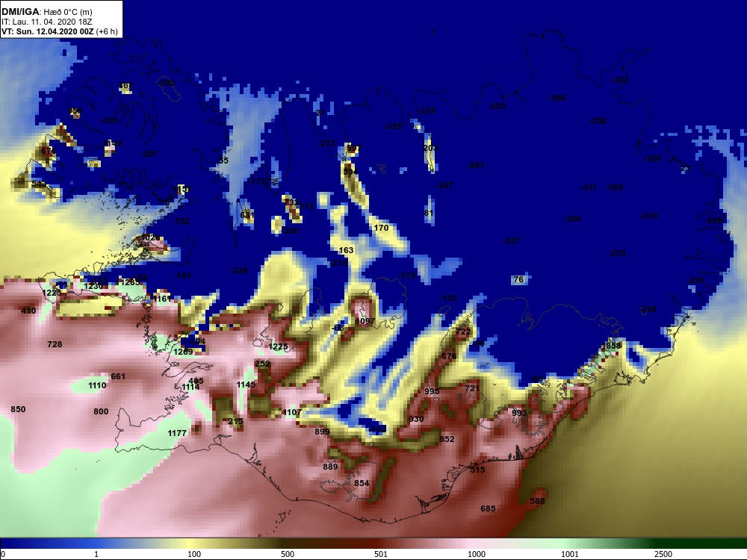Click the 'VT: Sun. 12.04.2020 00Z (+6 h)' line
Image resolution: width=747 pixels, height=560 pixels.
tap(59, 31)
